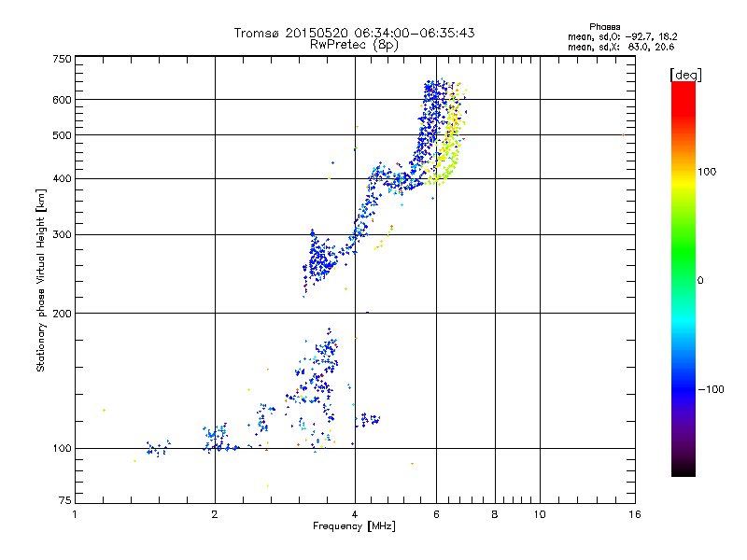Image resolution: width=747 pixels, height=560 pixels.
Task: Click the x-axis tick '2'
Action: tap(215, 514)
